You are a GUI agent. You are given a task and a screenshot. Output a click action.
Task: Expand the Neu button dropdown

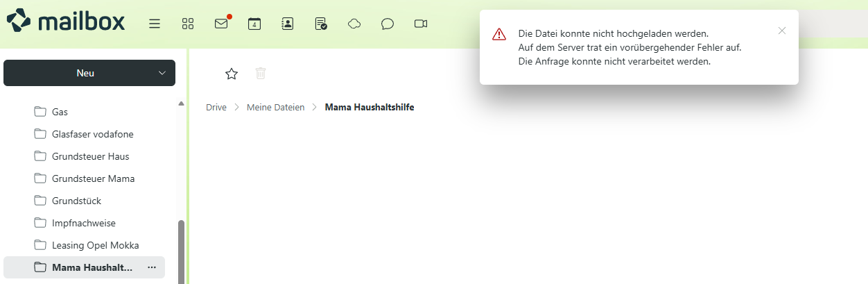pos(162,73)
